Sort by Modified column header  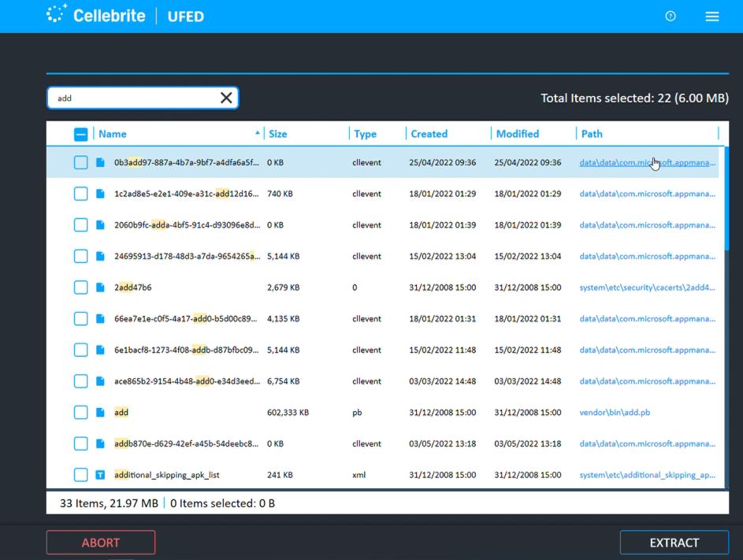[518, 134]
